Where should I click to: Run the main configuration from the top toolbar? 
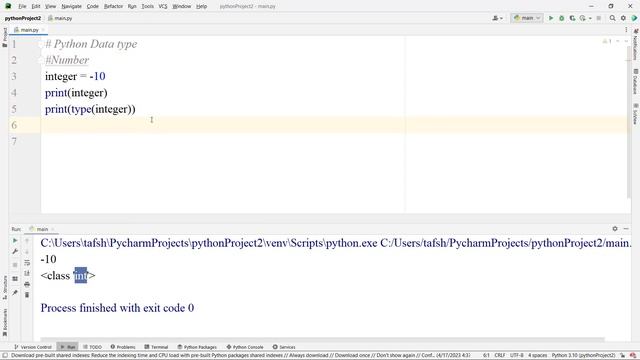551,18
